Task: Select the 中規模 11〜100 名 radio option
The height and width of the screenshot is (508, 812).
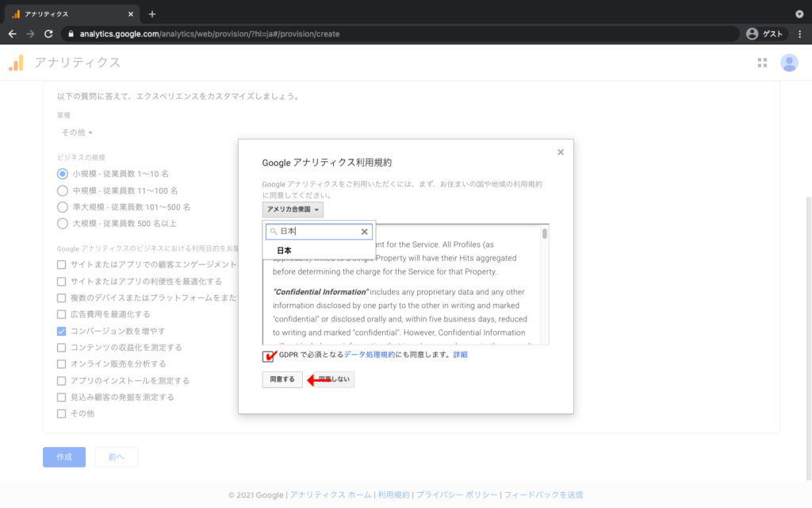Action: click(63, 190)
